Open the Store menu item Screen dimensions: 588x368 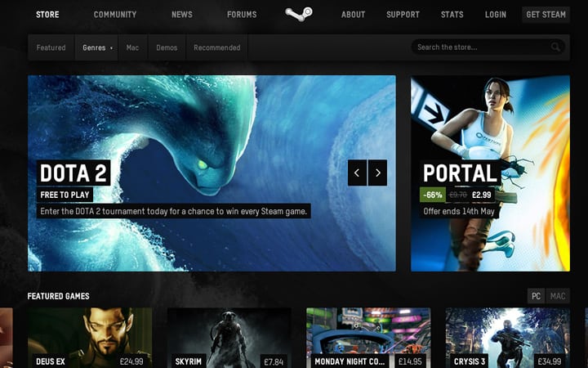point(47,15)
